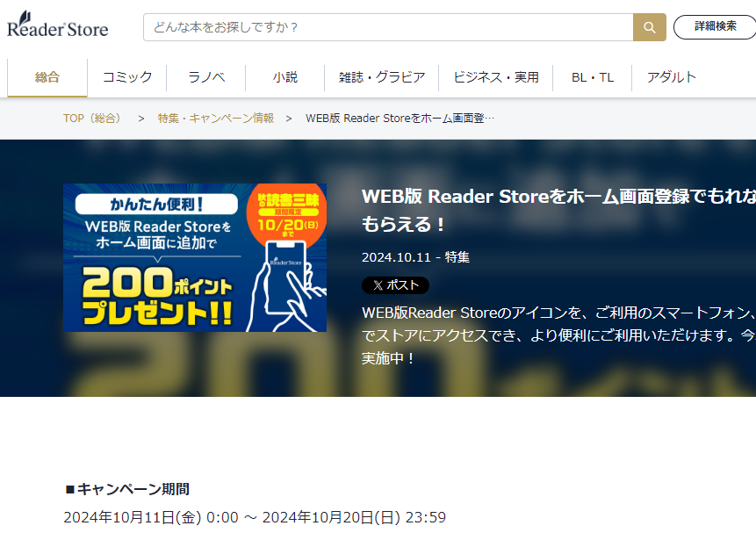Viewport: 756px width, 540px height.
Task: Open the 200ポイントプレゼント campaign banner
Action: 195,257
